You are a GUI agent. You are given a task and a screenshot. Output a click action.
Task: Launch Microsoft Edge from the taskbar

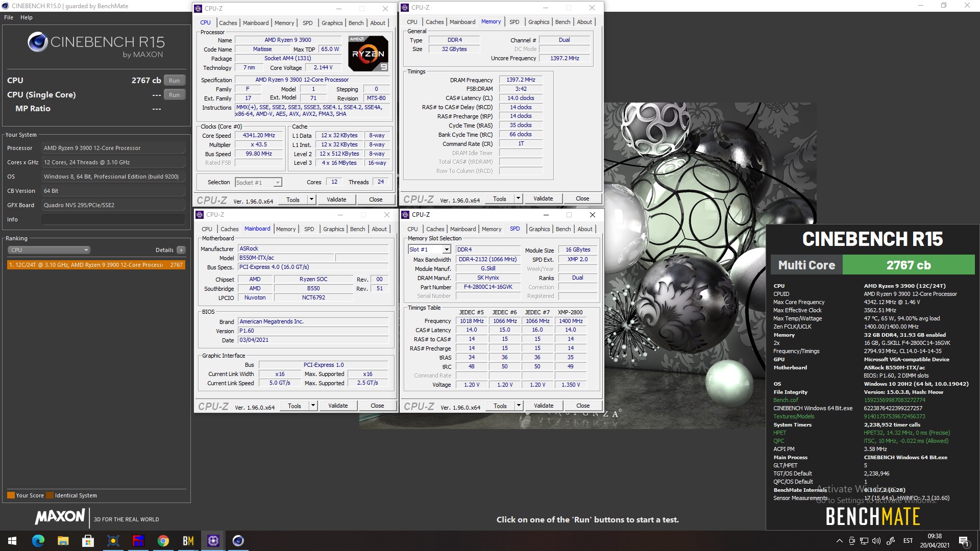38,541
